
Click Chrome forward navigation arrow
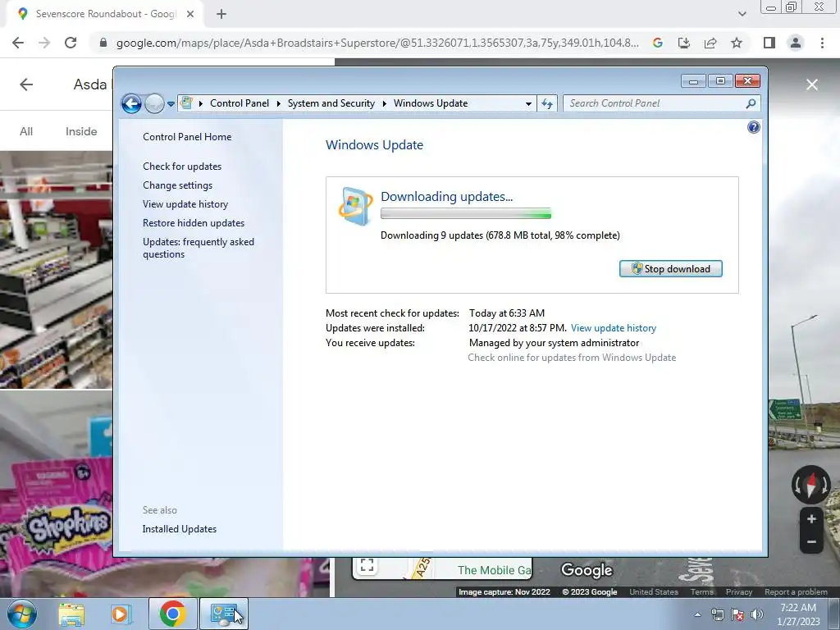tap(44, 43)
